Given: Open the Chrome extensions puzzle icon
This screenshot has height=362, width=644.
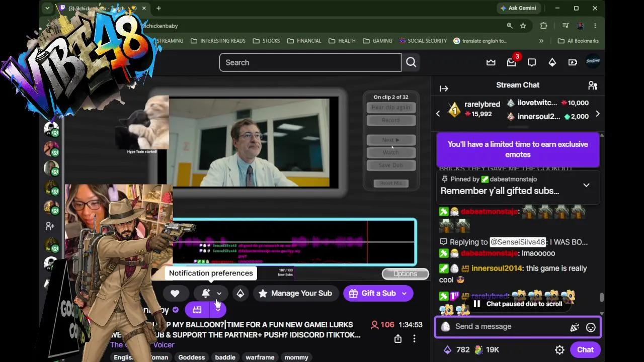Looking at the screenshot, I should [x=544, y=26].
